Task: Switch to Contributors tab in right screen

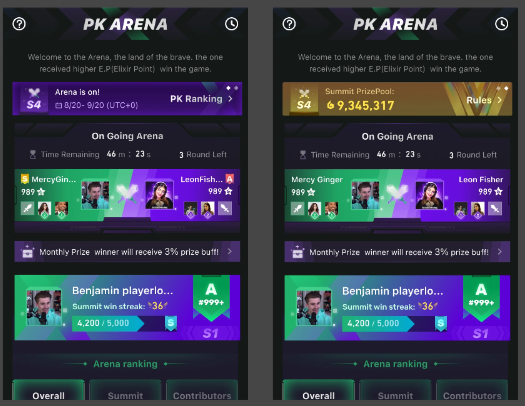Action: coord(472,390)
